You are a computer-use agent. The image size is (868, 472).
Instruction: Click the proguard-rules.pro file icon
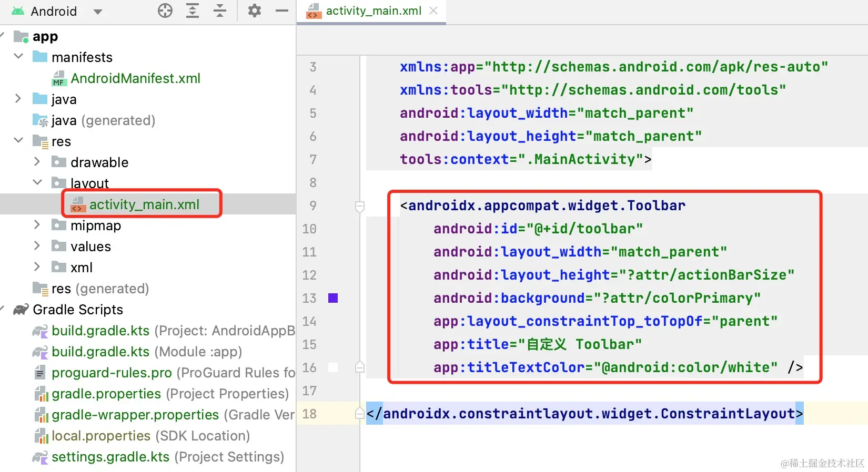point(39,373)
